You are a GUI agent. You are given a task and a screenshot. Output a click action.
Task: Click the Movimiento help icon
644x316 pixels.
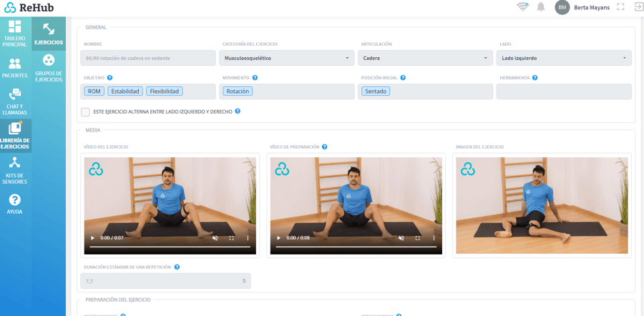255,77
